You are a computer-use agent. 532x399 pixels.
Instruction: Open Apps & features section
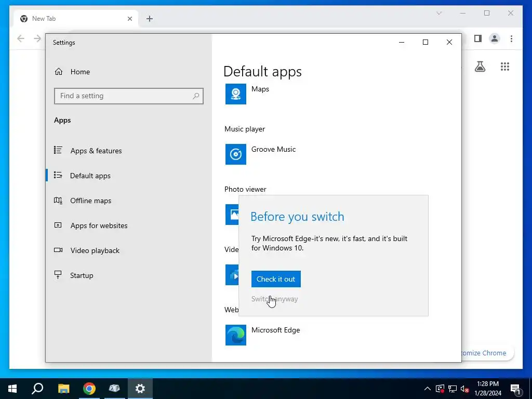pos(96,151)
